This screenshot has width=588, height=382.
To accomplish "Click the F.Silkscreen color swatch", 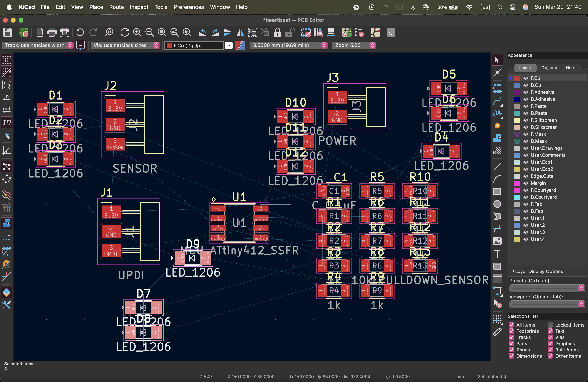I will tap(517, 120).
